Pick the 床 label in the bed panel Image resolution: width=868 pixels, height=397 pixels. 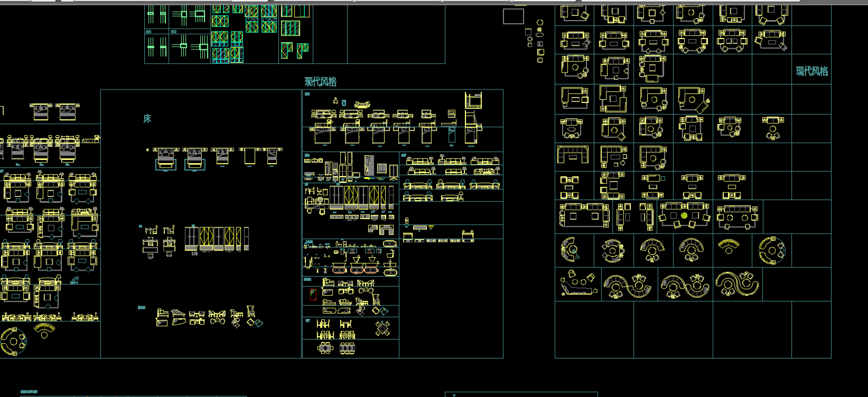(147, 118)
